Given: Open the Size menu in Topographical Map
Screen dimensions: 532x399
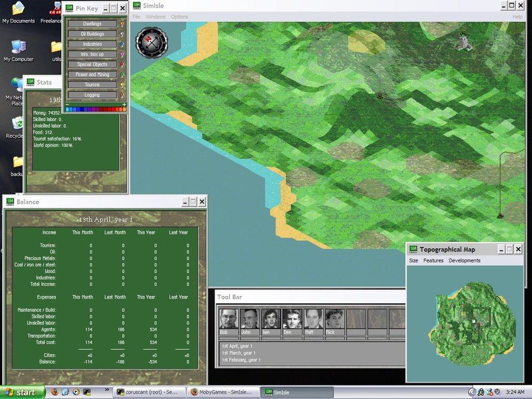Looking at the screenshot, I should [x=413, y=261].
